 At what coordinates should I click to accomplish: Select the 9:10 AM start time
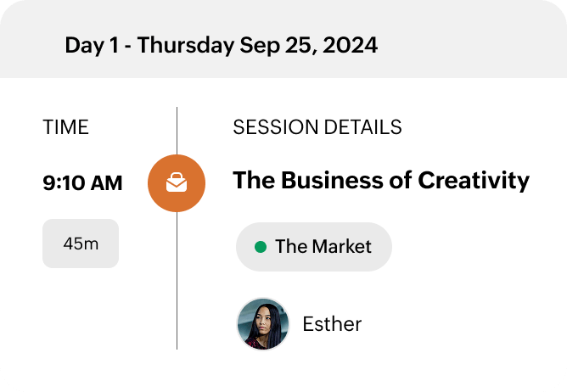[82, 182]
